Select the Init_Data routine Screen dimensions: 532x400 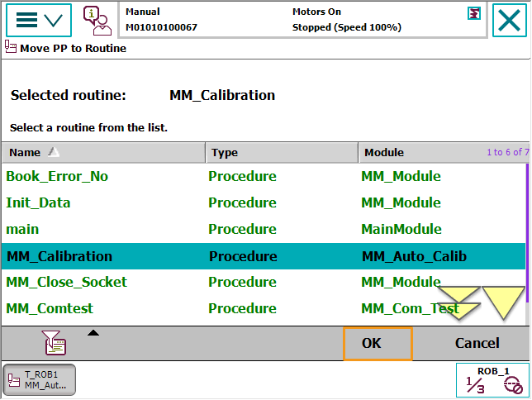coord(39,202)
